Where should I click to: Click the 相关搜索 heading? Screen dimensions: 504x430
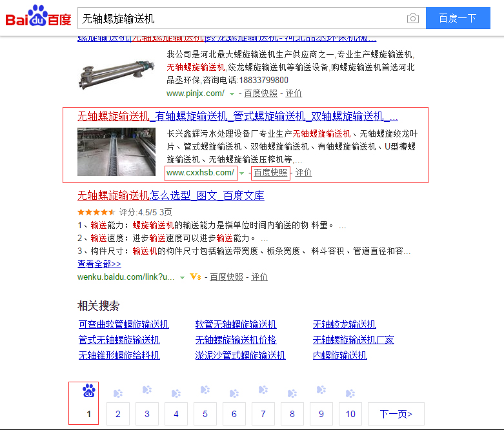[98, 306]
